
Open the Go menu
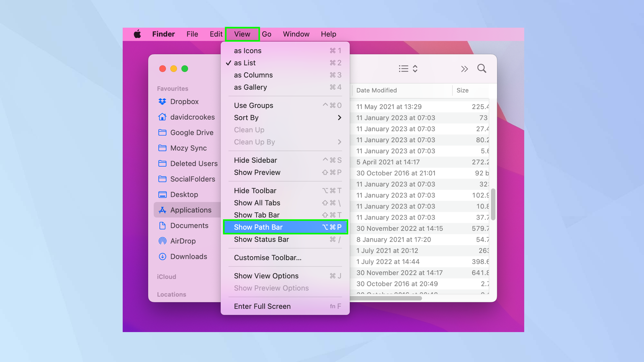pyautogui.click(x=267, y=34)
